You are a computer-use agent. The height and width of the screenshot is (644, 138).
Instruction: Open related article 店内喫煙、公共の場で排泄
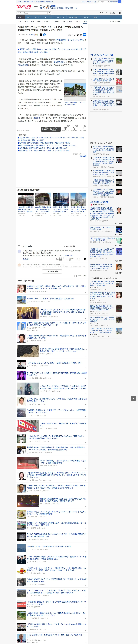(x=44, y=143)
